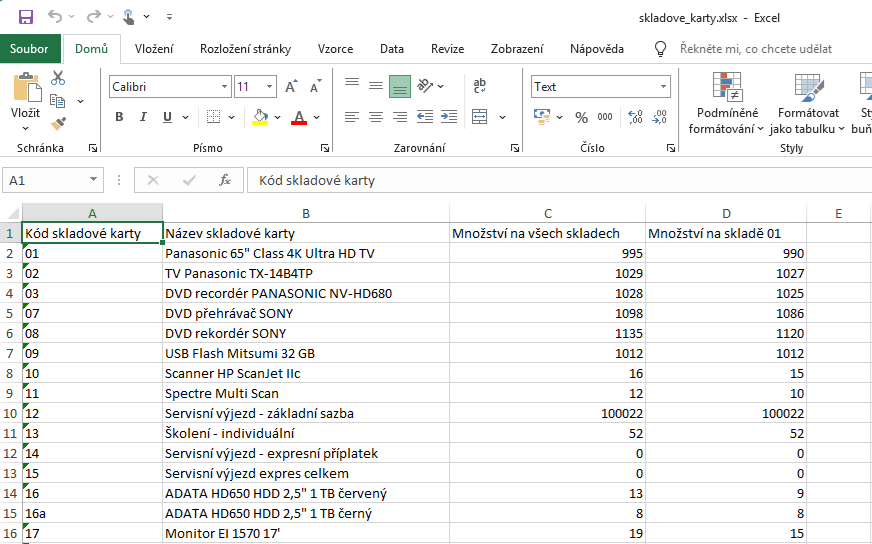Open underline style dropdown arrow
The image size is (872, 544).
pos(185,117)
